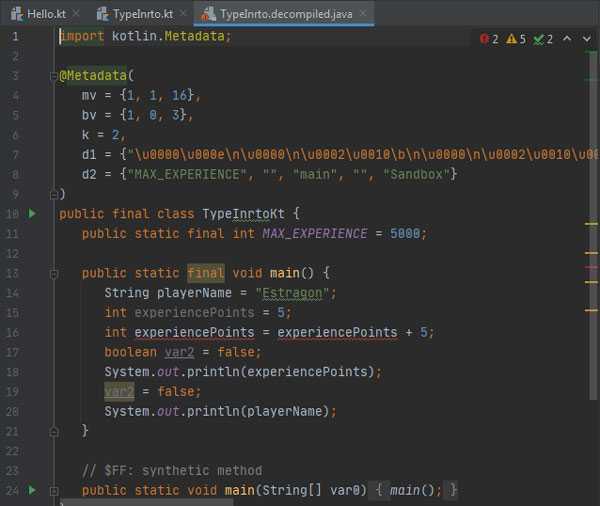Click the vertical scrollbar thumb on the right
The height and width of the screenshot is (506, 600).
pos(593,226)
